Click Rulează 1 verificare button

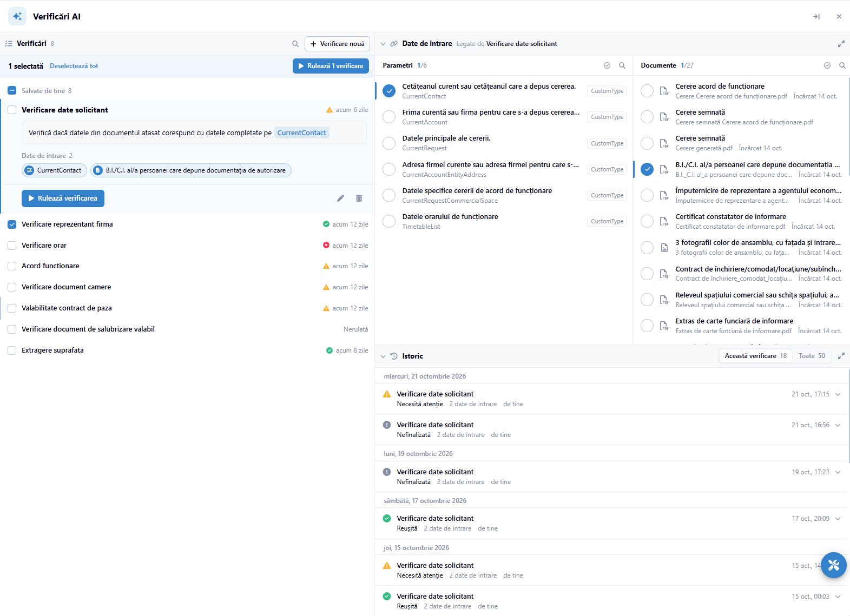pyautogui.click(x=331, y=66)
